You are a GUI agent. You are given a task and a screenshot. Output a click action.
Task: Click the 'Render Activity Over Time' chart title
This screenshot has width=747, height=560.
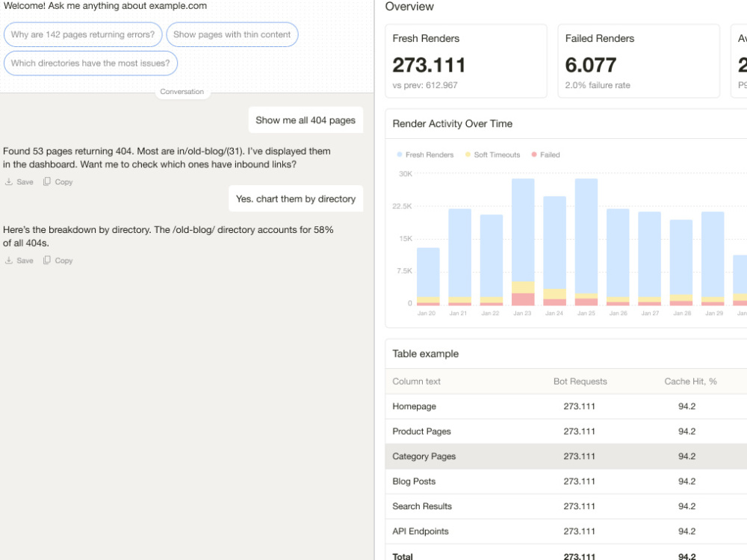(452, 124)
